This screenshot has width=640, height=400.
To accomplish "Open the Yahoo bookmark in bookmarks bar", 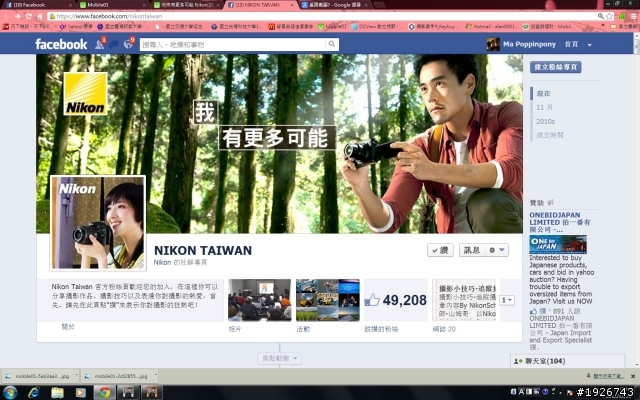I will 76,27.
